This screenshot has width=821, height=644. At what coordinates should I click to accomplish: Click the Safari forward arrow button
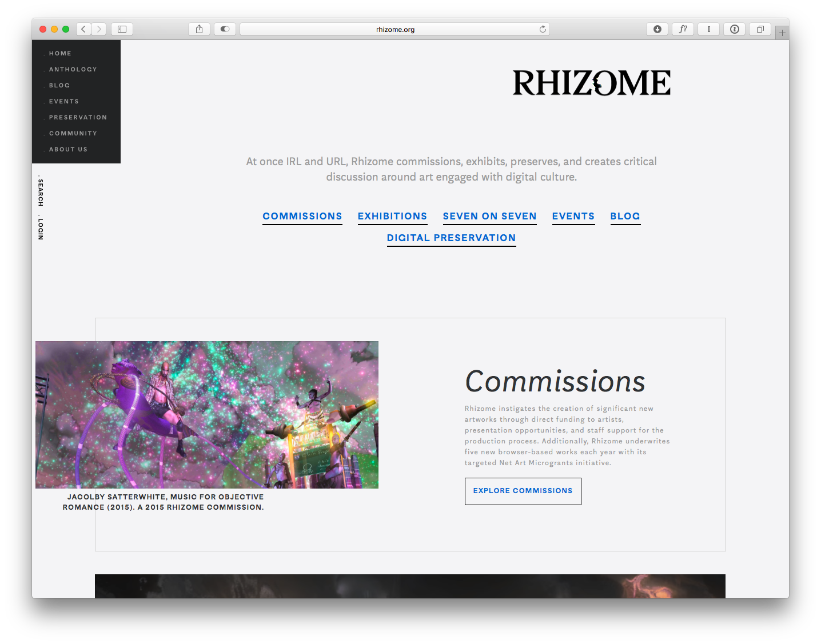(99, 29)
